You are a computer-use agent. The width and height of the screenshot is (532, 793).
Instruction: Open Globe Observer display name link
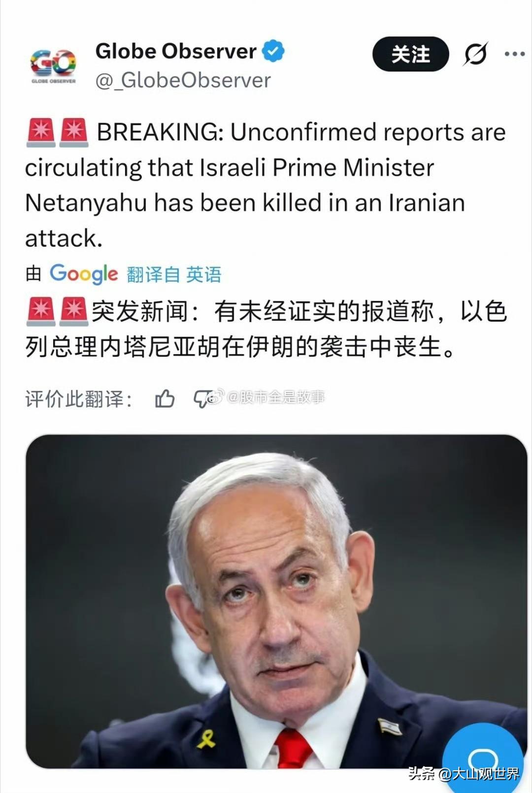[x=176, y=51]
